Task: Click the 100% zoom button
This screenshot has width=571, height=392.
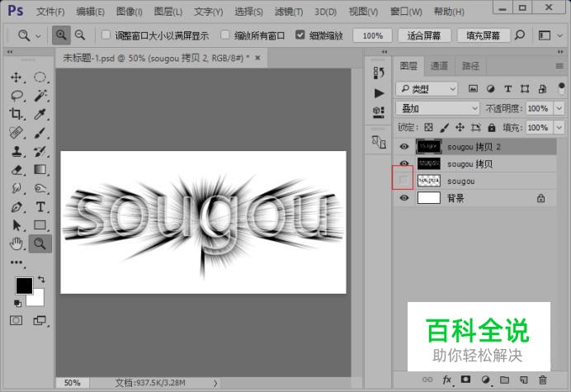Action: tap(372, 35)
